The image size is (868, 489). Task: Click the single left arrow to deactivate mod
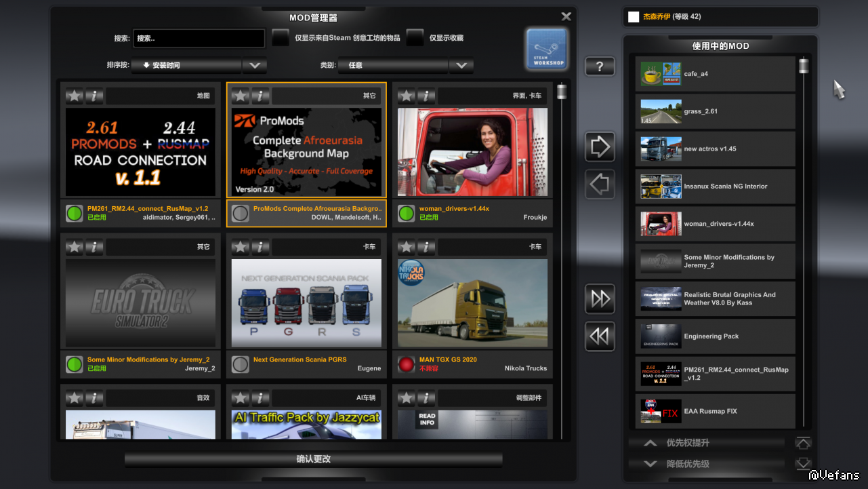tap(600, 184)
